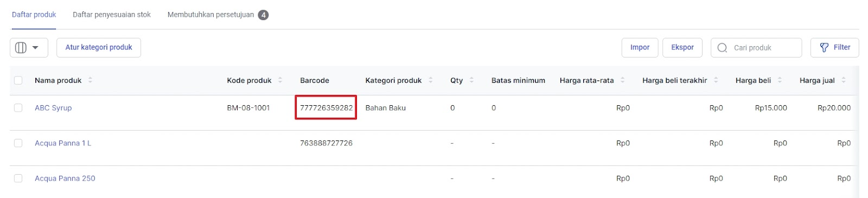Switch to Daftar penyesuaian stok tab

pos(112,15)
